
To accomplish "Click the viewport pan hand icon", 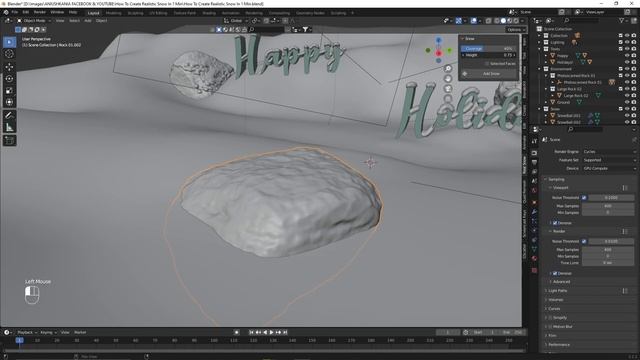I will click(x=448, y=78).
